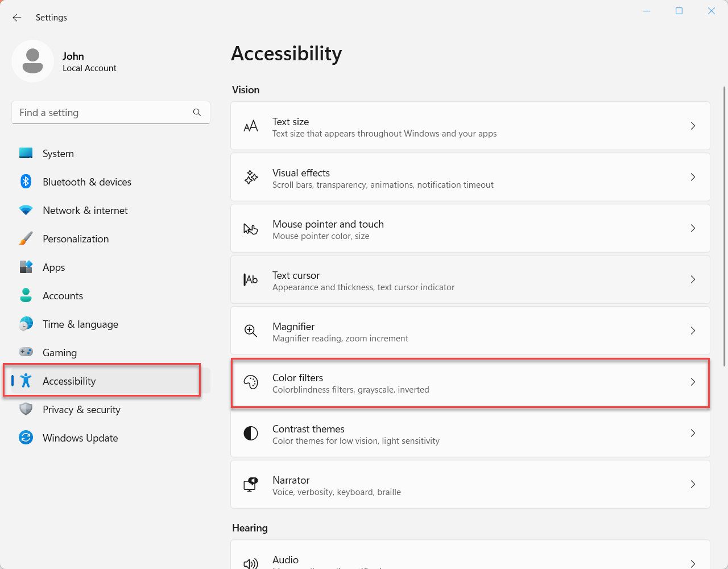The height and width of the screenshot is (569, 728).
Task: Click 'Scroll bars, transparency, animations' description
Action: (383, 185)
